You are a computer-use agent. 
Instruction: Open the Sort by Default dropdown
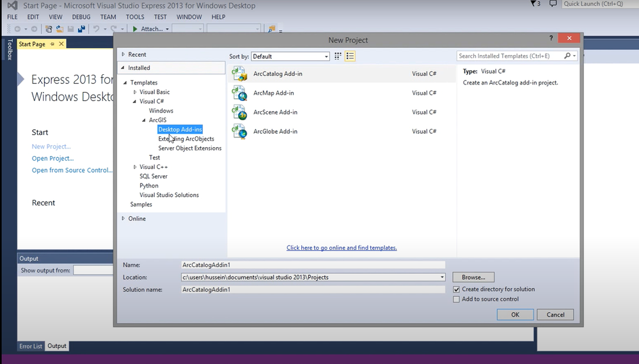pyautogui.click(x=290, y=57)
